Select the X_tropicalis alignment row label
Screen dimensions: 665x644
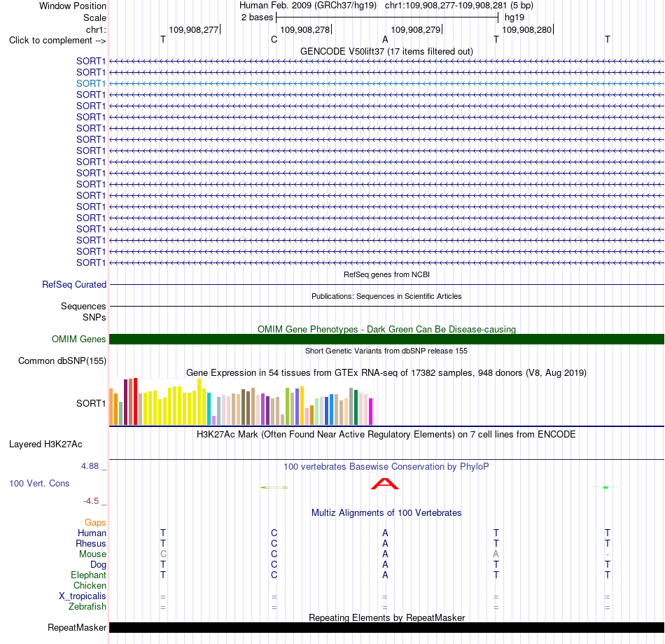click(83, 596)
